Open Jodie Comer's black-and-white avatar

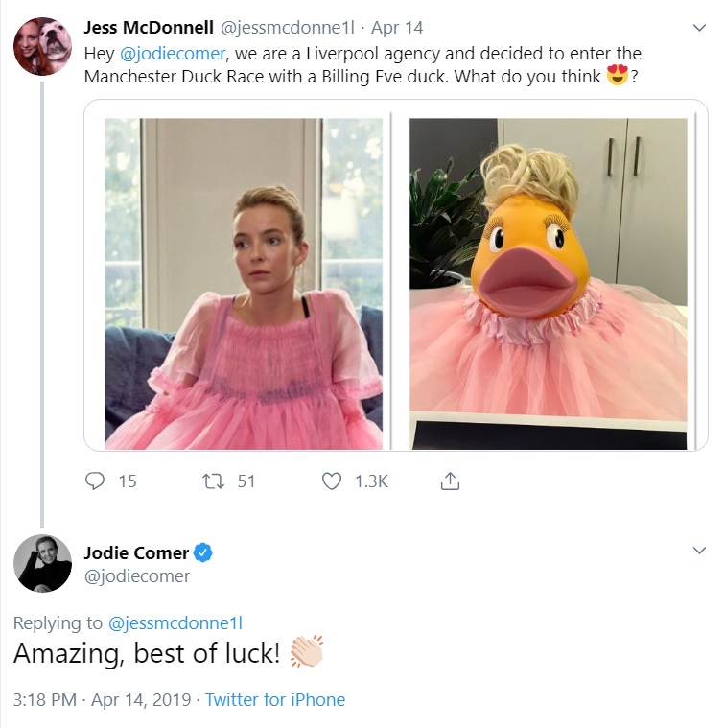tap(43, 563)
